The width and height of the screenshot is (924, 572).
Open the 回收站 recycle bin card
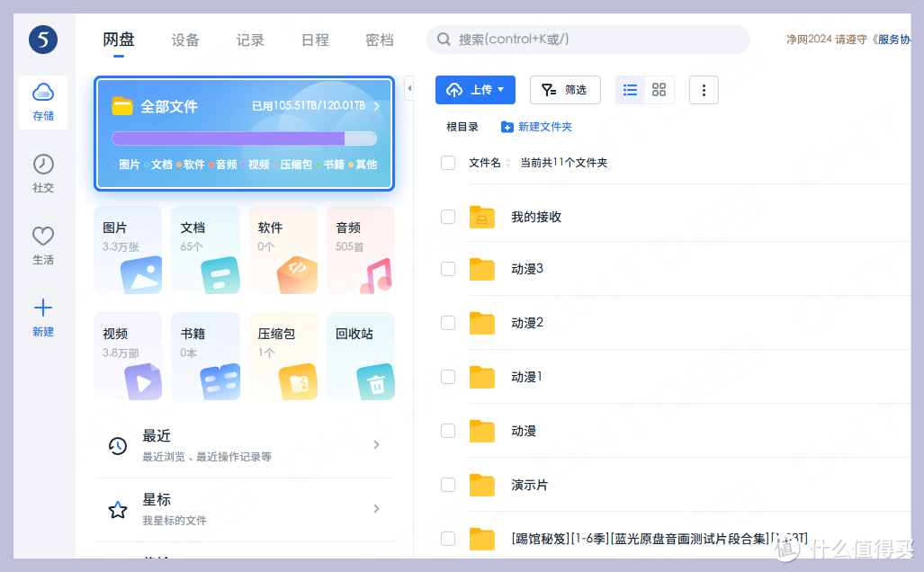point(360,356)
